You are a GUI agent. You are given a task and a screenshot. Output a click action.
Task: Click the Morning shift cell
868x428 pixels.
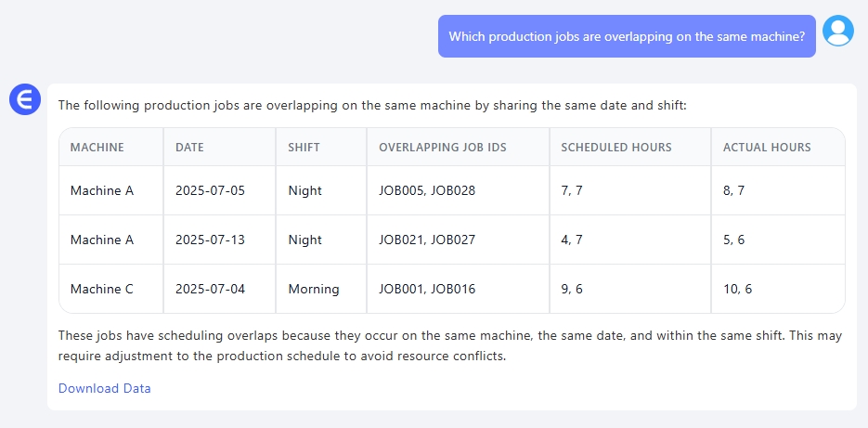point(314,289)
